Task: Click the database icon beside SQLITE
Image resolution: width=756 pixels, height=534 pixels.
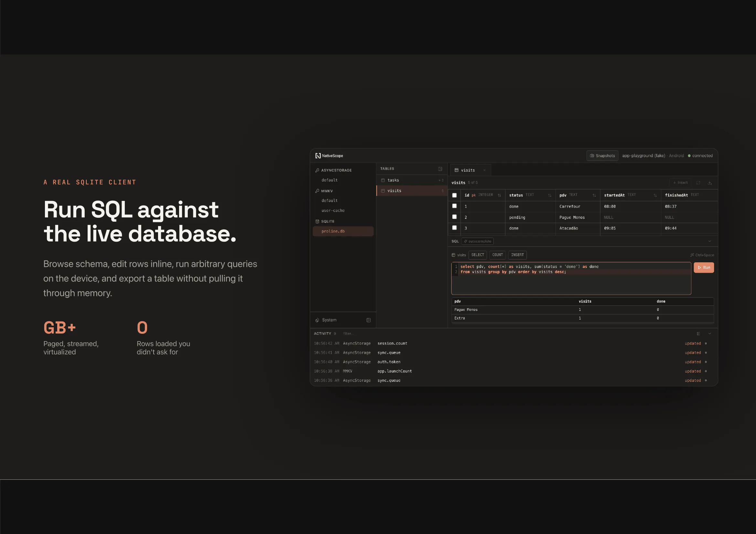Action: click(317, 221)
